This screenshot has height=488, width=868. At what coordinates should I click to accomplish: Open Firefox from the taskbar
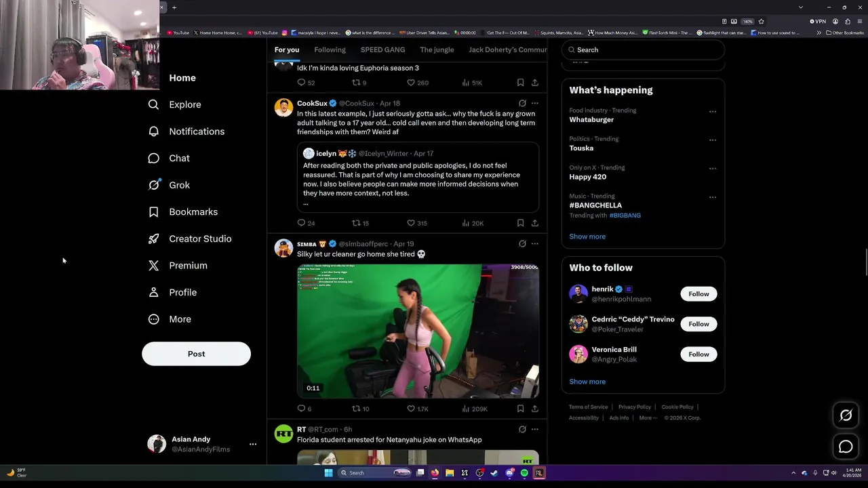click(x=435, y=473)
